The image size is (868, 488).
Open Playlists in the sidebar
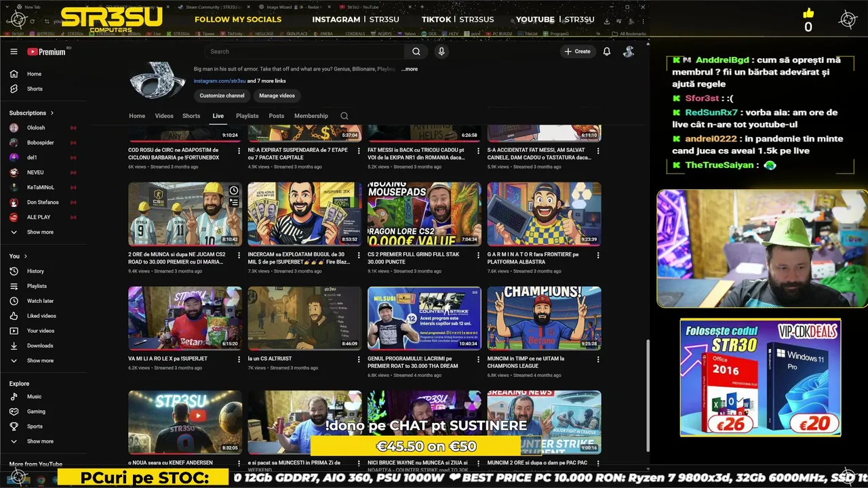(37, 286)
